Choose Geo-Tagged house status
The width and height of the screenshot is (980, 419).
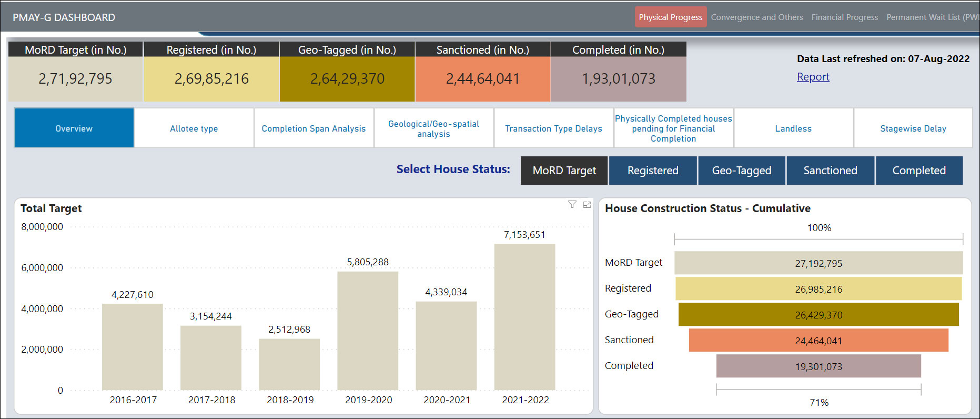tap(741, 171)
